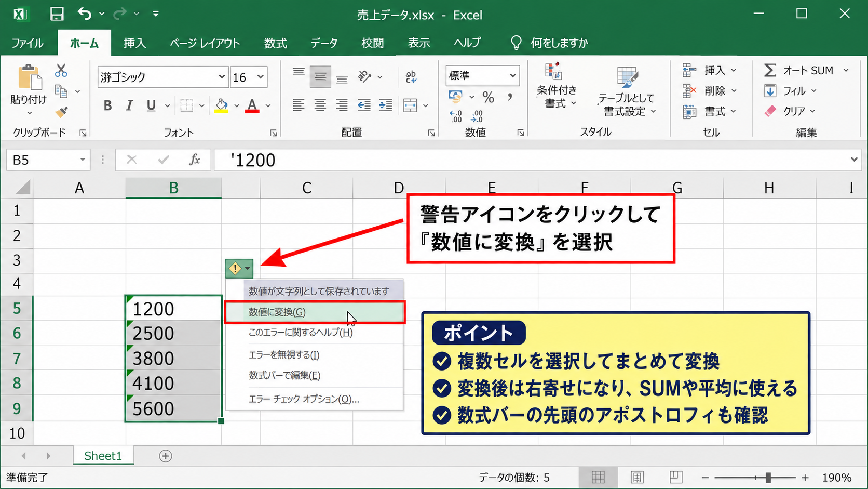Click the Sheet1 tab
868x489 pixels.
[x=103, y=456]
